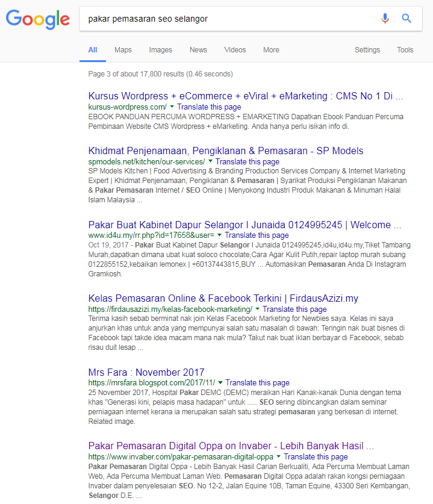Translate the mrsfara.blogspot.com result page
This screenshot has width=433, height=504.
(x=257, y=382)
